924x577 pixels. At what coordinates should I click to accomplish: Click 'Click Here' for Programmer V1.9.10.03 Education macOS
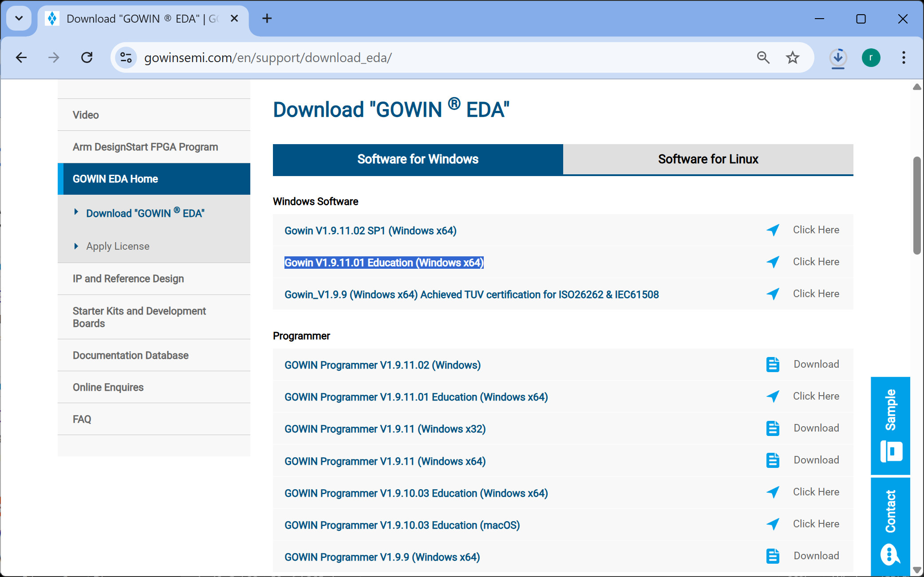816,524
